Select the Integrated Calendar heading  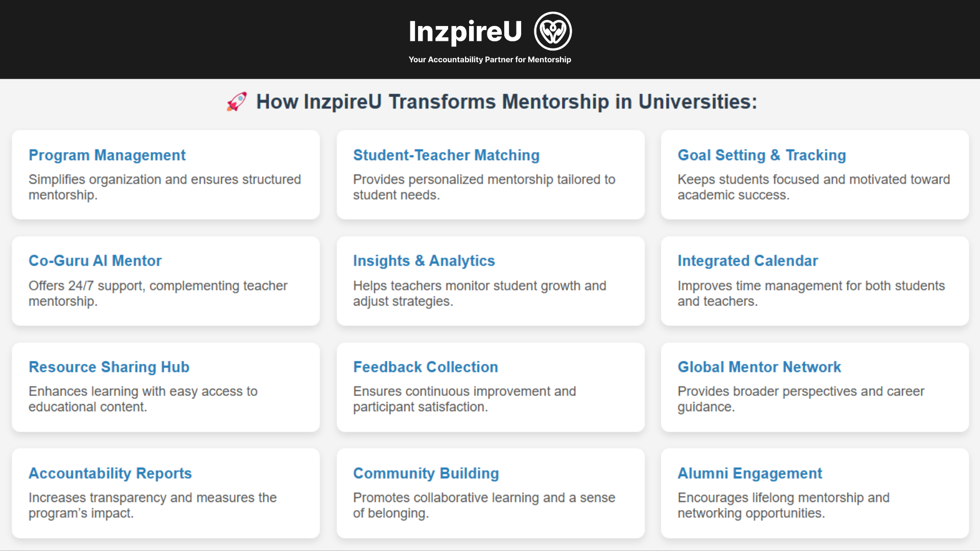[747, 261]
